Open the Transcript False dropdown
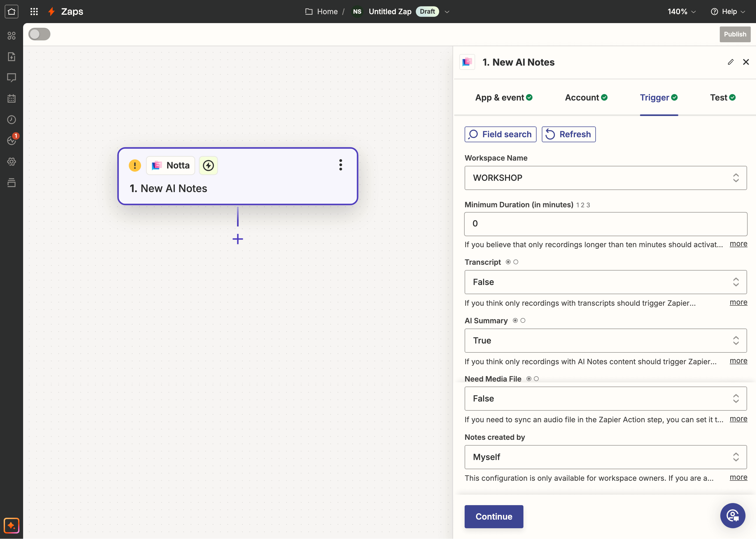756x539 pixels. tap(606, 282)
